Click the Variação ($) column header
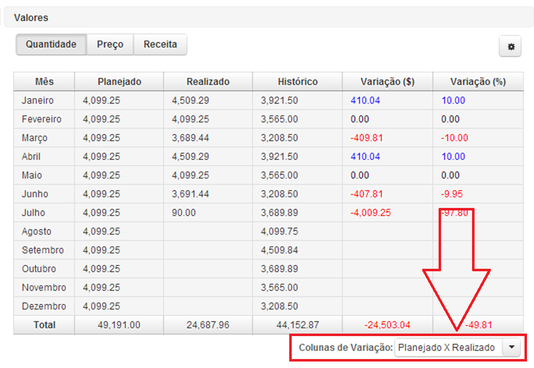The height and width of the screenshot is (368, 534). pyautogui.click(x=387, y=82)
